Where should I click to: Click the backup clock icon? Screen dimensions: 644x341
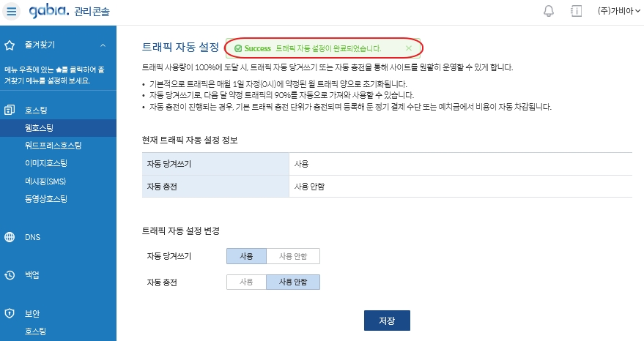click(x=10, y=275)
